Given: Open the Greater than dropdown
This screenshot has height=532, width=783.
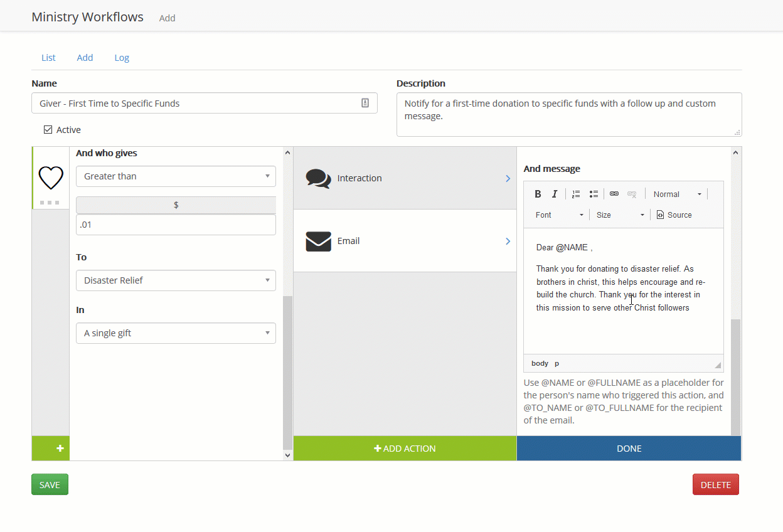Looking at the screenshot, I should pyautogui.click(x=176, y=176).
